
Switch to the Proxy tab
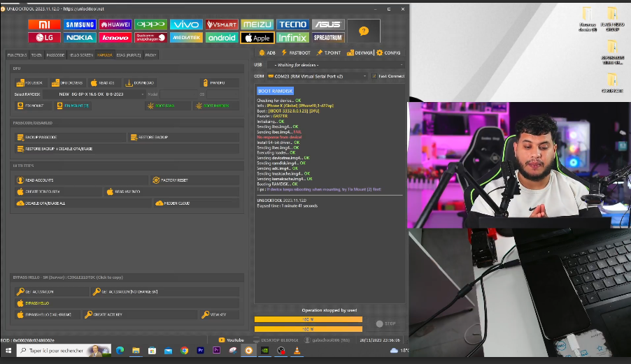tap(150, 55)
